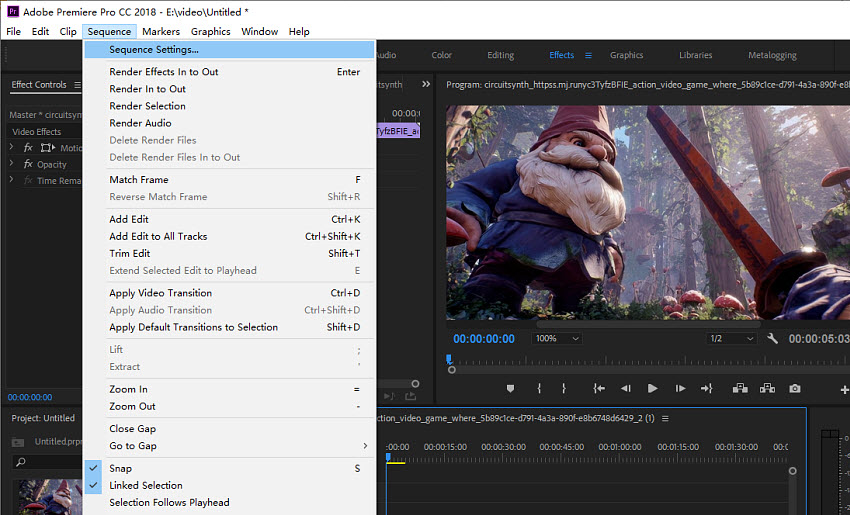Select the Effect Controls panel tab
This screenshot has height=515, width=850.
(x=39, y=85)
